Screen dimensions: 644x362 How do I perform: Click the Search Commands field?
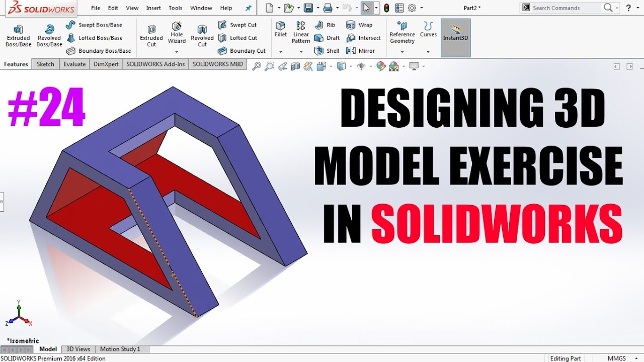coord(566,8)
